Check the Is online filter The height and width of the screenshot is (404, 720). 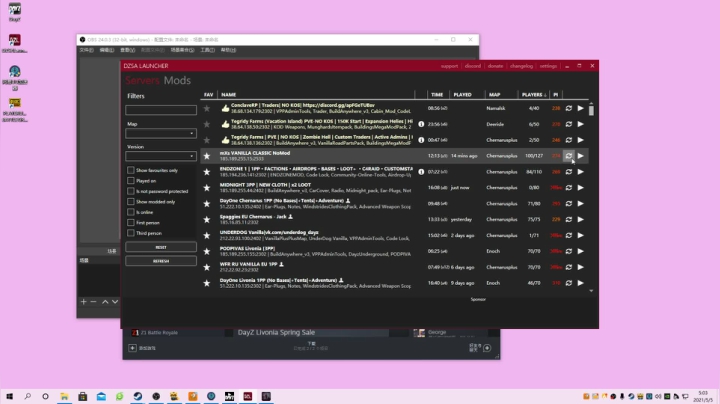click(131, 212)
